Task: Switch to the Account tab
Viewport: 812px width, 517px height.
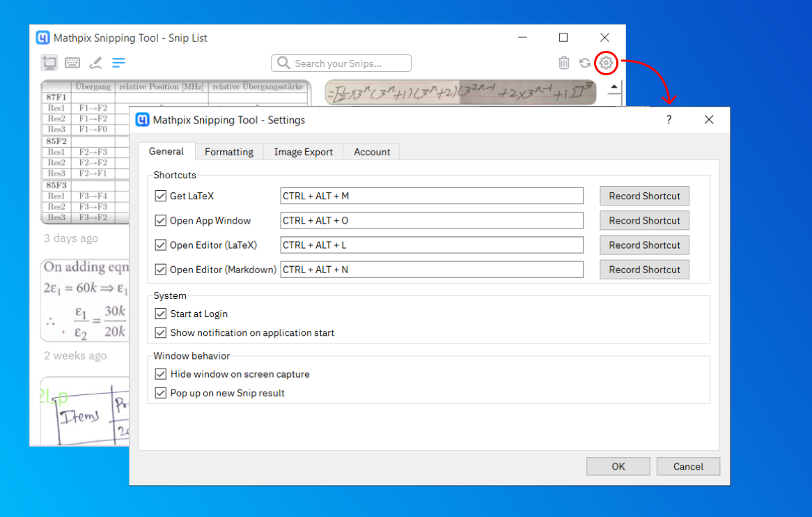Action: [372, 152]
